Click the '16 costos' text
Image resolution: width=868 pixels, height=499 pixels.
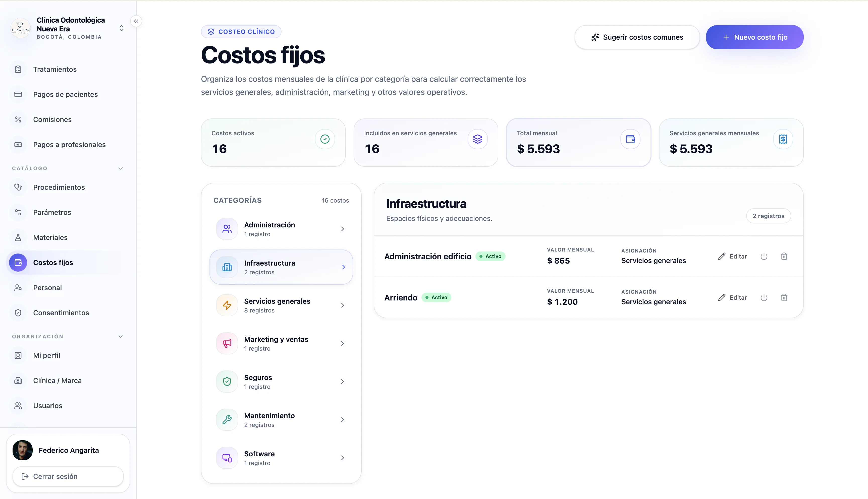coord(335,201)
